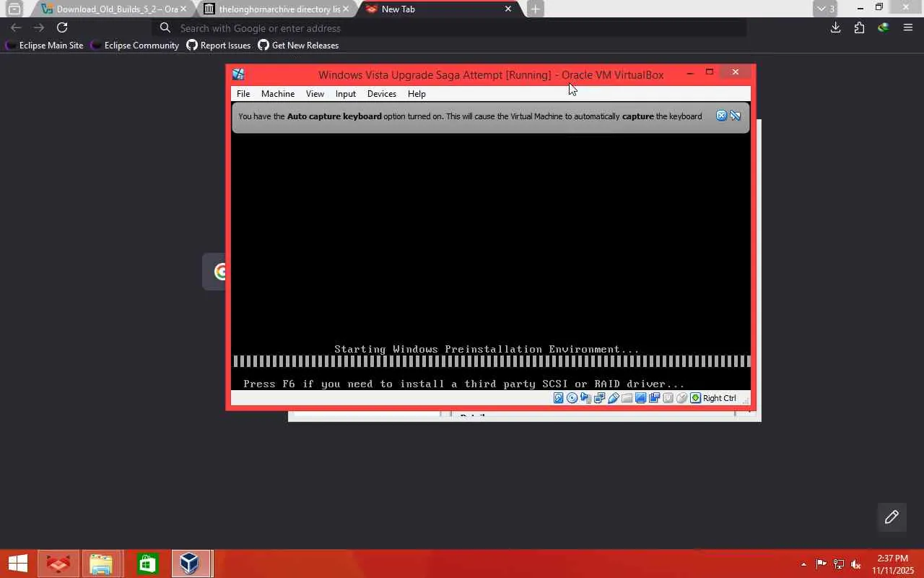Open the Windows Start menu

18,564
